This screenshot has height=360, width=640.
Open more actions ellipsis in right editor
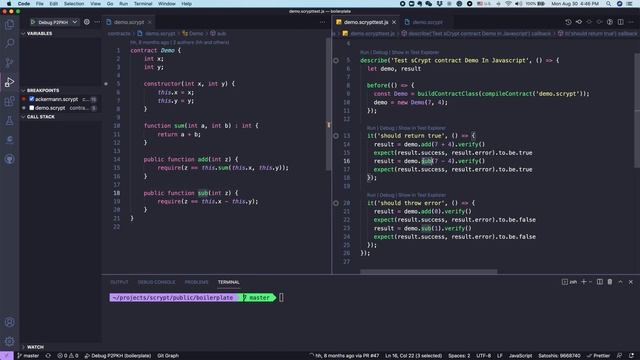click(x=631, y=22)
